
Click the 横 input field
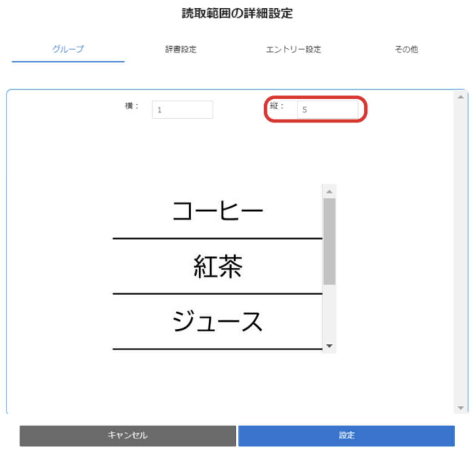(x=182, y=110)
